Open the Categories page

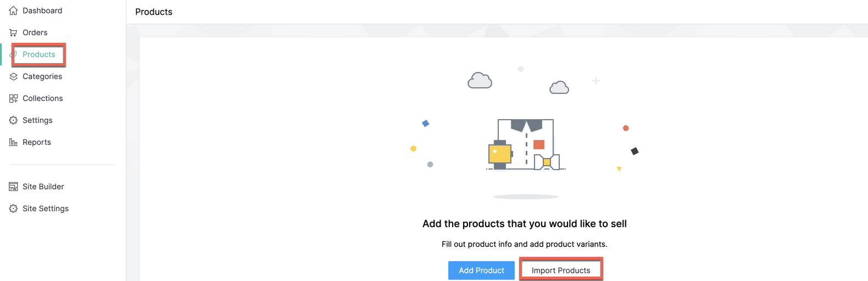42,76
